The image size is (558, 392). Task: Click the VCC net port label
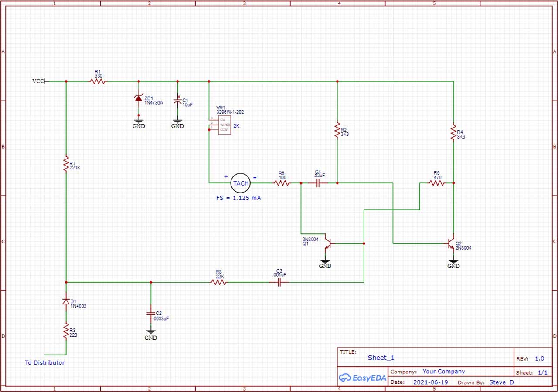[38, 81]
